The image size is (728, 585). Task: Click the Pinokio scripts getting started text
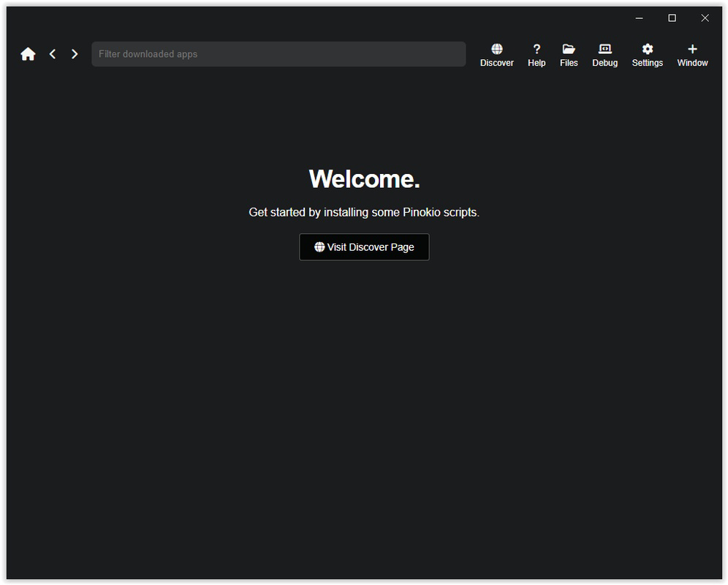point(364,212)
